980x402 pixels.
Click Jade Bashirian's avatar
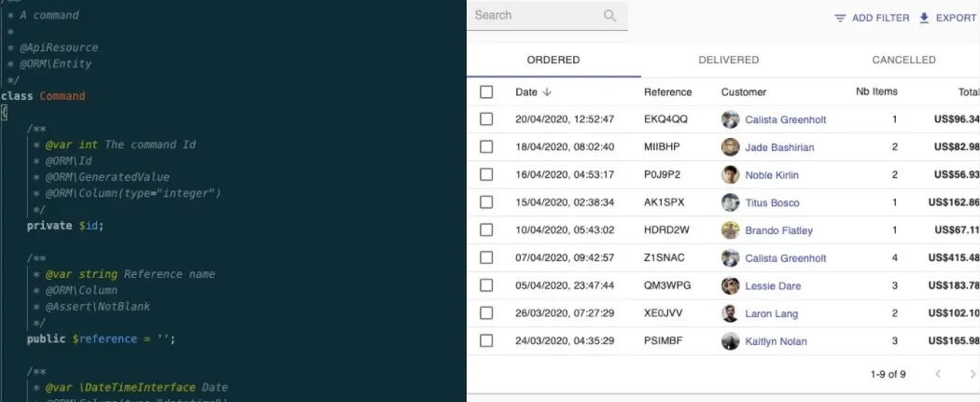tap(731, 147)
